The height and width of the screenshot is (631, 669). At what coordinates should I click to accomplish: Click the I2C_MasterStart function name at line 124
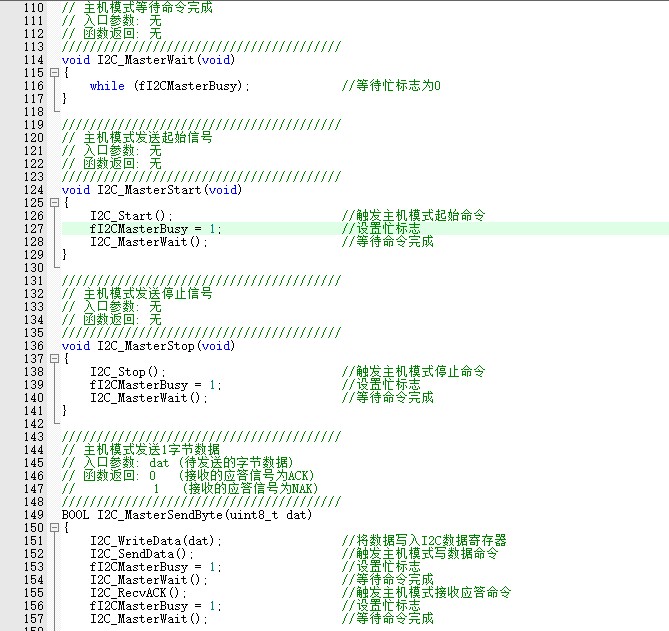pyautogui.click(x=149, y=190)
